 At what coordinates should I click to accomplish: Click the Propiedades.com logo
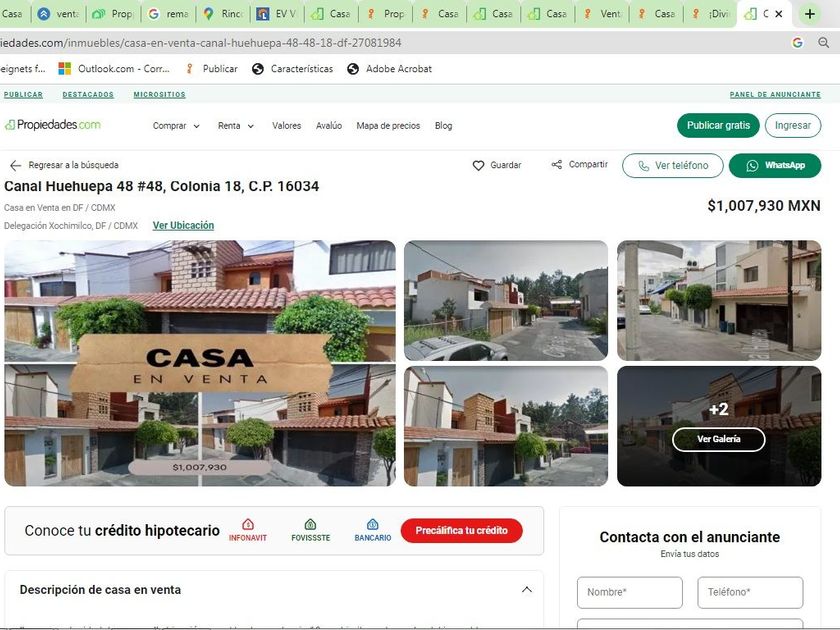[52, 125]
